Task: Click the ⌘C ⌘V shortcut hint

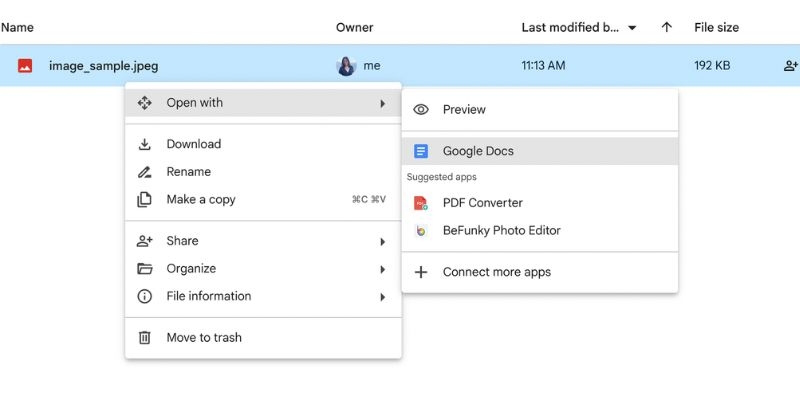Action: pos(369,200)
